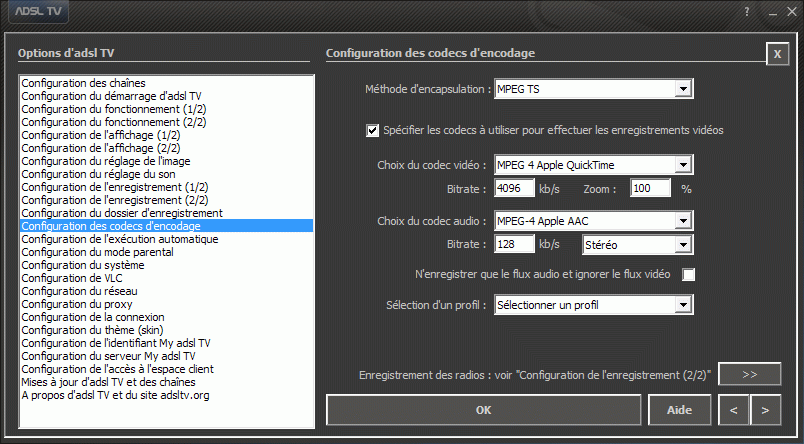Open 'Configuration de l'identifiant My adsl TV'
The image size is (804, 444).
click(167, 344)
